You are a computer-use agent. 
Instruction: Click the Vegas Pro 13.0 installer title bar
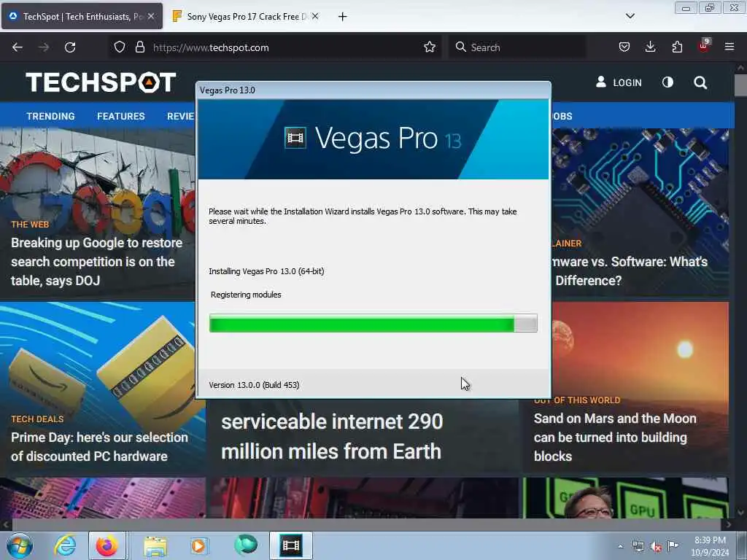(373, 90)
